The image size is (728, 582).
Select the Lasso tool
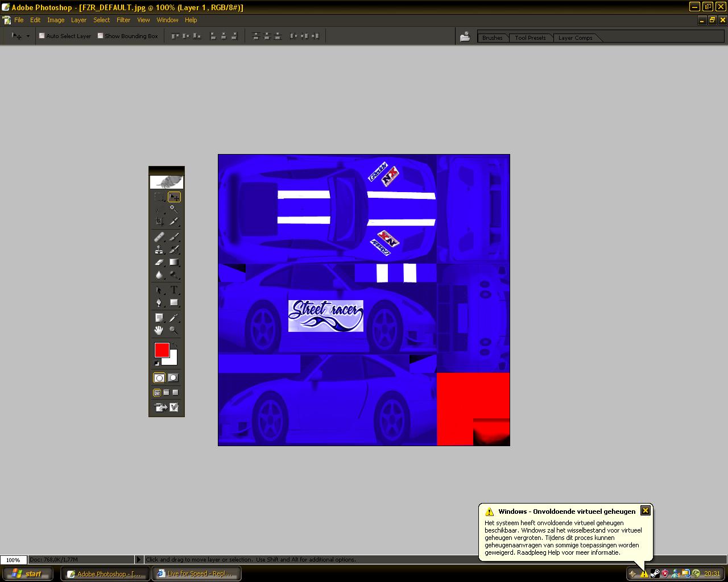[x=159, y=209]
